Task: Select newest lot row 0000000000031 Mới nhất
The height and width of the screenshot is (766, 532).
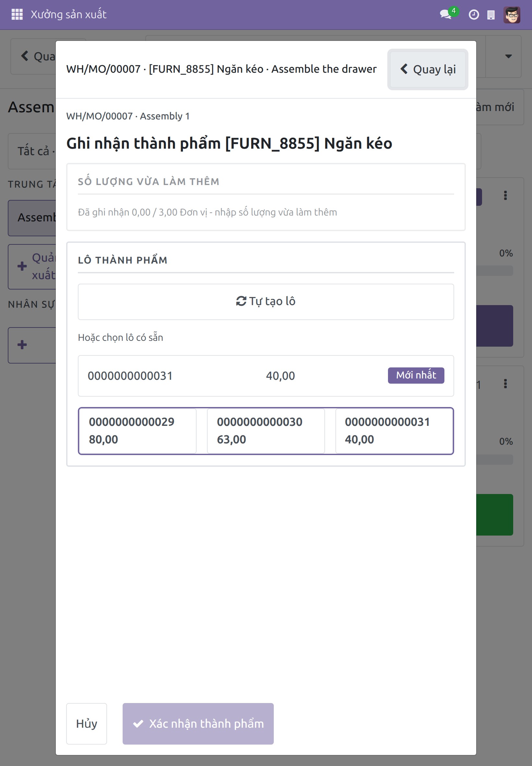Action: click(266, 376)
